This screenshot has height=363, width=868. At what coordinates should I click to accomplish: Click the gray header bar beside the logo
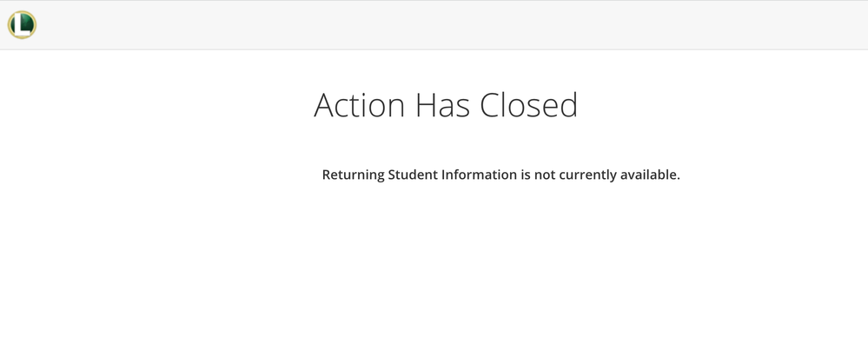coord(434,24)
